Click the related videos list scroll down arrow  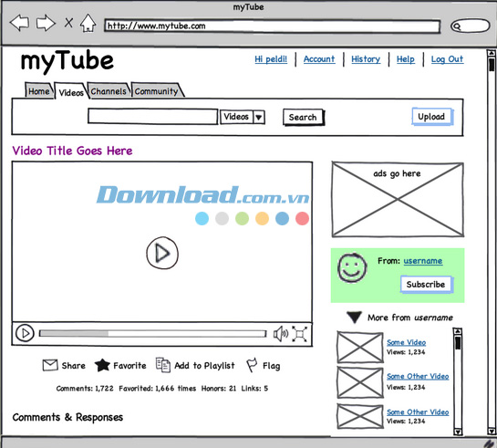458,432
